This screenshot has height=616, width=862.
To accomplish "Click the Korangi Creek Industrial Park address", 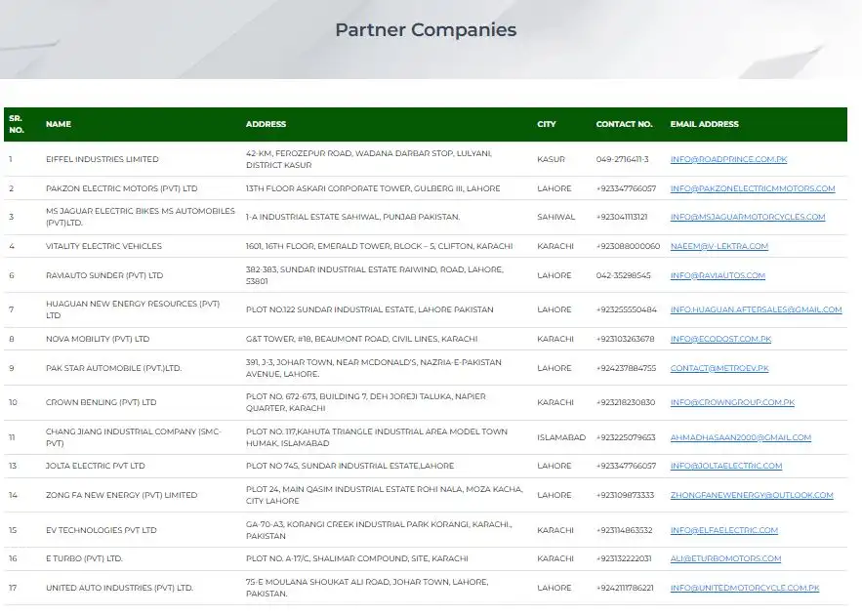I will (379, 530).
